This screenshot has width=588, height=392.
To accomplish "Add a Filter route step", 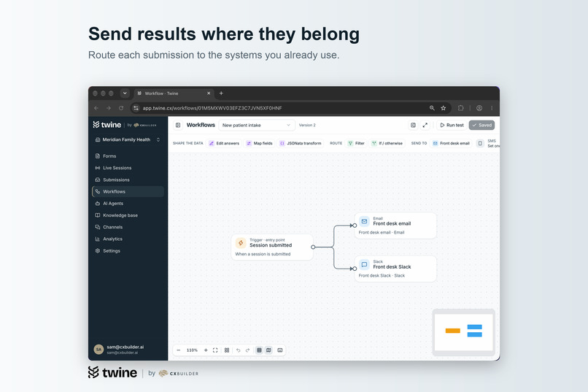I will click(x=356, y=143).
